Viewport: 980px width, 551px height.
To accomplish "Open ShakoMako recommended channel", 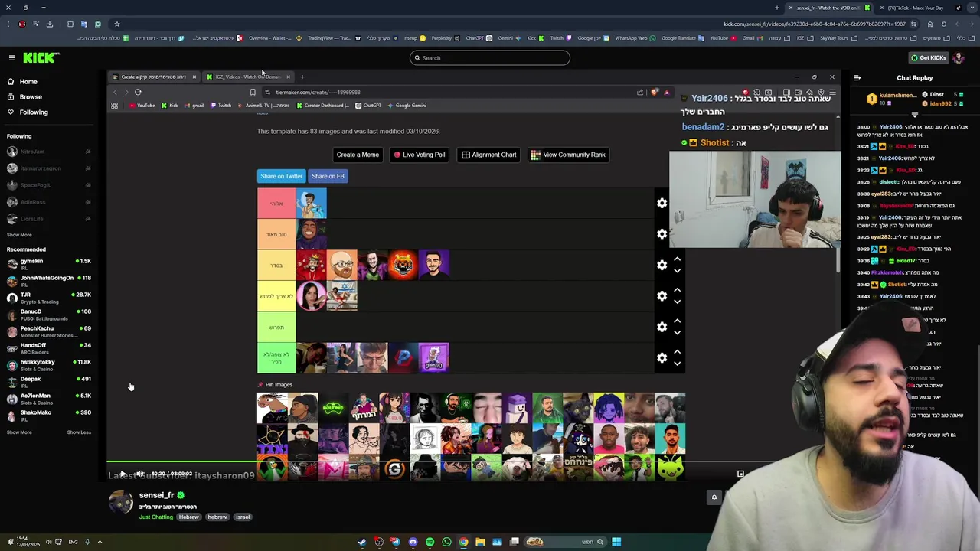I will 49,416.
